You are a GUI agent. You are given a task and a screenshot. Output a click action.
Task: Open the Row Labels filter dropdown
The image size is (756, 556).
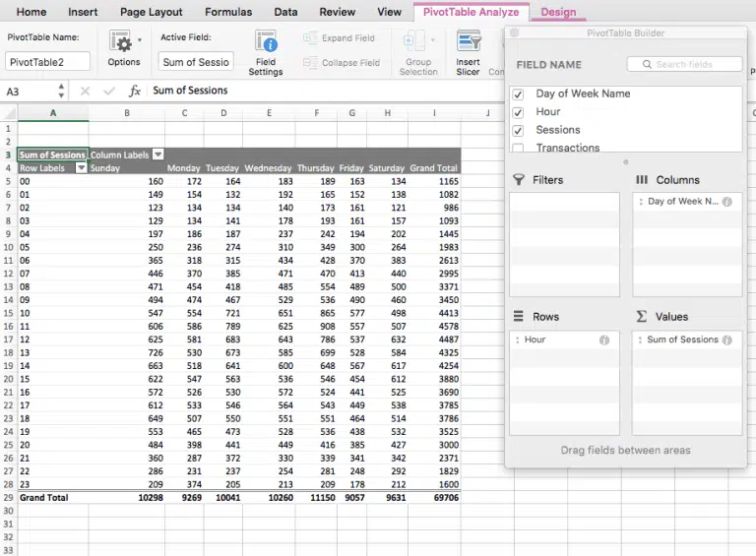click(x=81, y=168)
